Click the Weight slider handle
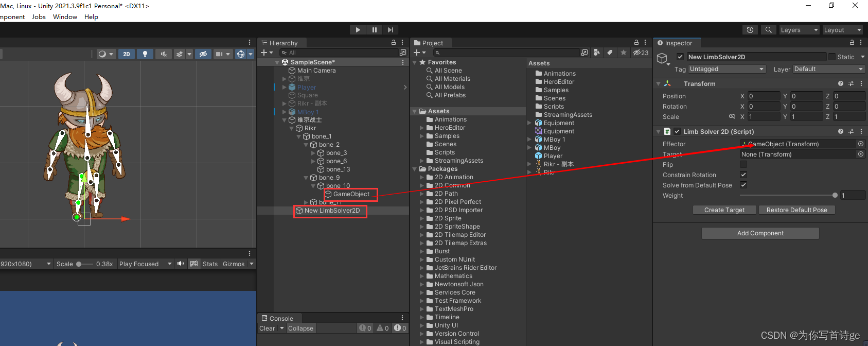 pyautogui.click(x=835, y=195)
